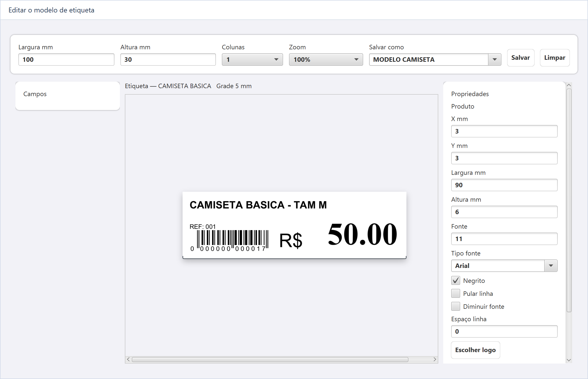The height and width of the screenshot is (379, 588).
Task: Uncheck the Negrito checkbox
Action: pos(456,281)
